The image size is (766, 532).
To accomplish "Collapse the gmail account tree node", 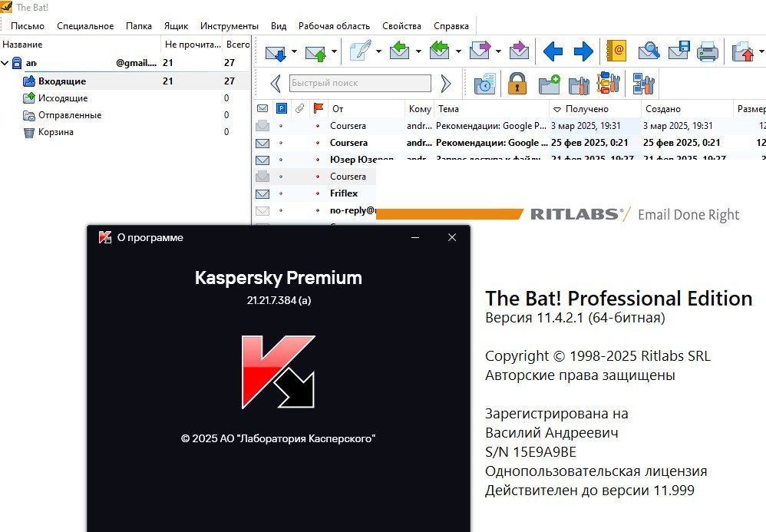I will 5,62.
